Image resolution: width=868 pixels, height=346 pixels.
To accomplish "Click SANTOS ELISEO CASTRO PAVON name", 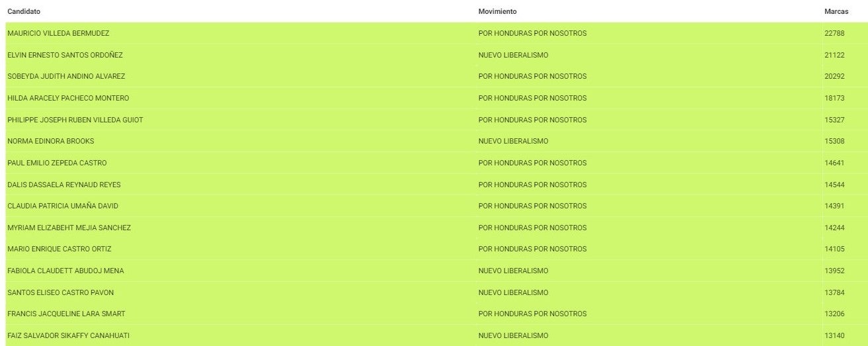I will tap(60, 292).
